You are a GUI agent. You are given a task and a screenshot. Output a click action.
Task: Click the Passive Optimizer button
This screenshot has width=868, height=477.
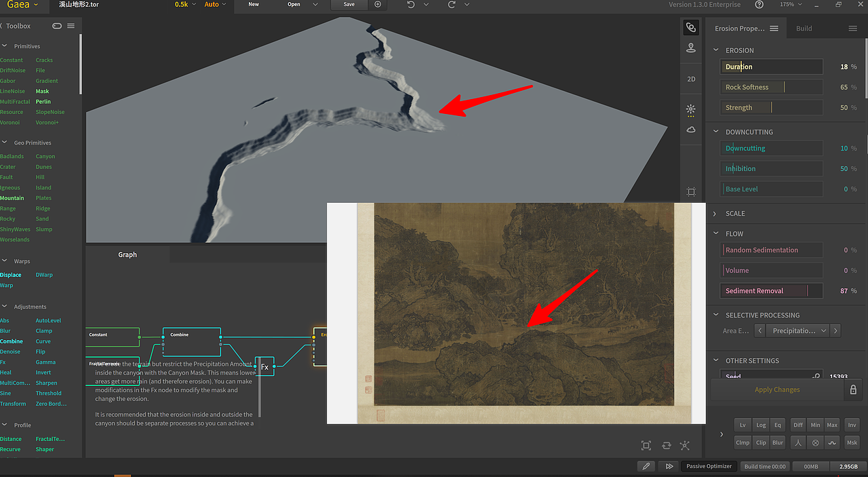709,466
